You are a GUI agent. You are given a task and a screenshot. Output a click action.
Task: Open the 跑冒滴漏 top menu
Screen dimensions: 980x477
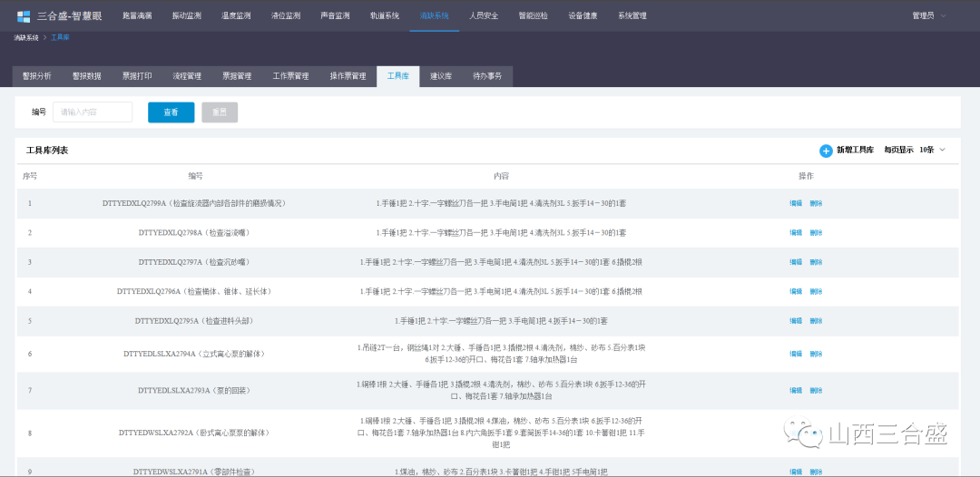click(137, 16)
